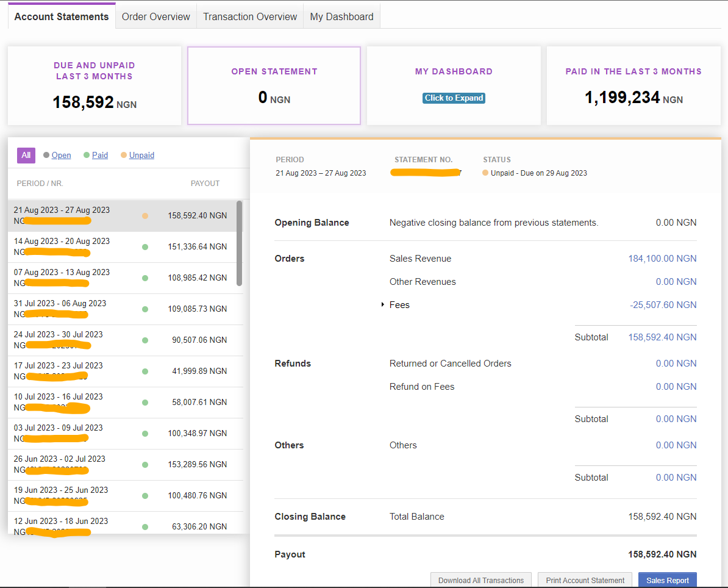This screenshot has height=588, width=728.
Task: Click the PERIOD / NR. column header
Action: click(40, 184)
